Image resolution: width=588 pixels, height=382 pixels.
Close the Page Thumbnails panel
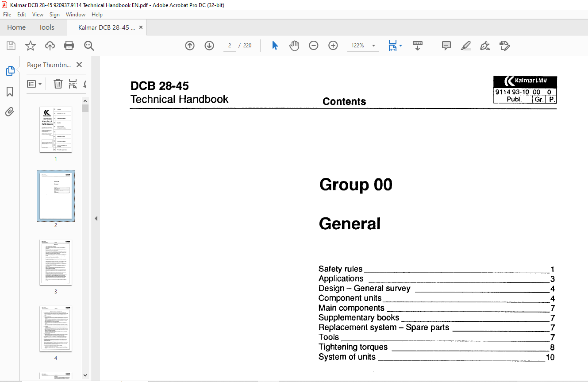(x=79, y=65)
